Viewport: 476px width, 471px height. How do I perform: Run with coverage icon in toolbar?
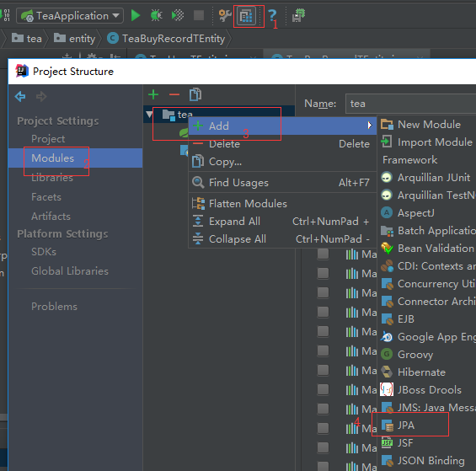pos(178,15)
